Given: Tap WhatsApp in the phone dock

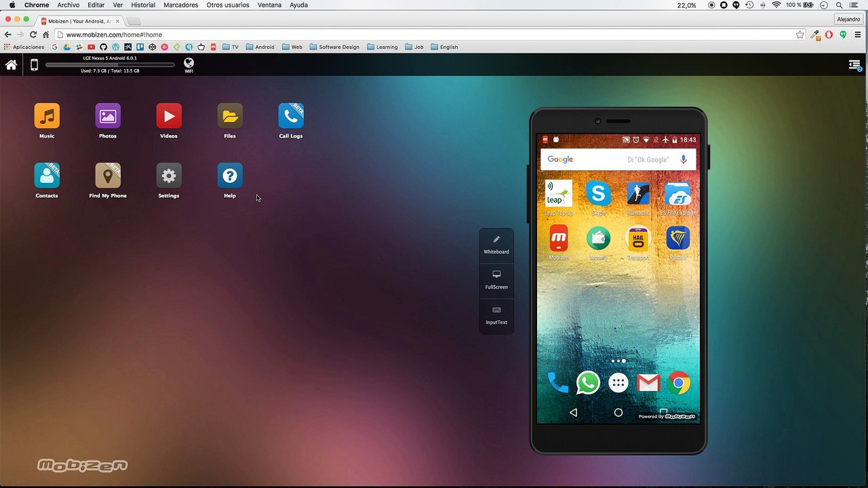Looking at the screenshot, I should click(x=588, y=383).
